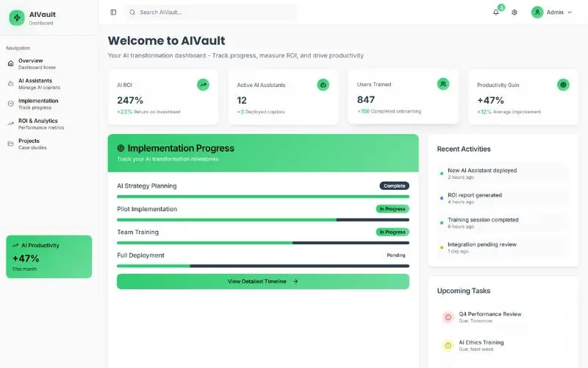588x368 pixels.
Task: Click Pilot Implementation In Progress badge
Action: (x=392, y=209)
